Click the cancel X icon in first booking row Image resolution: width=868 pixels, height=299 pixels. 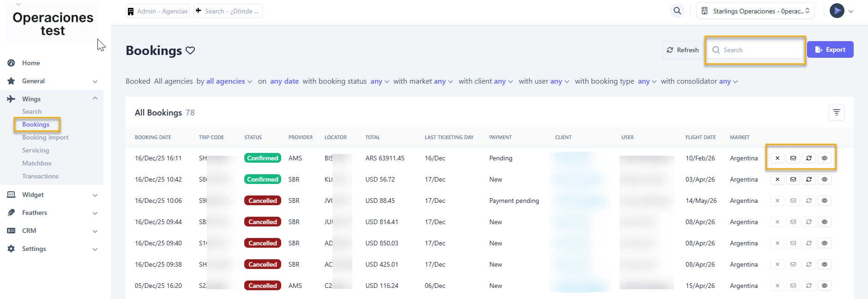pos(778,158)
